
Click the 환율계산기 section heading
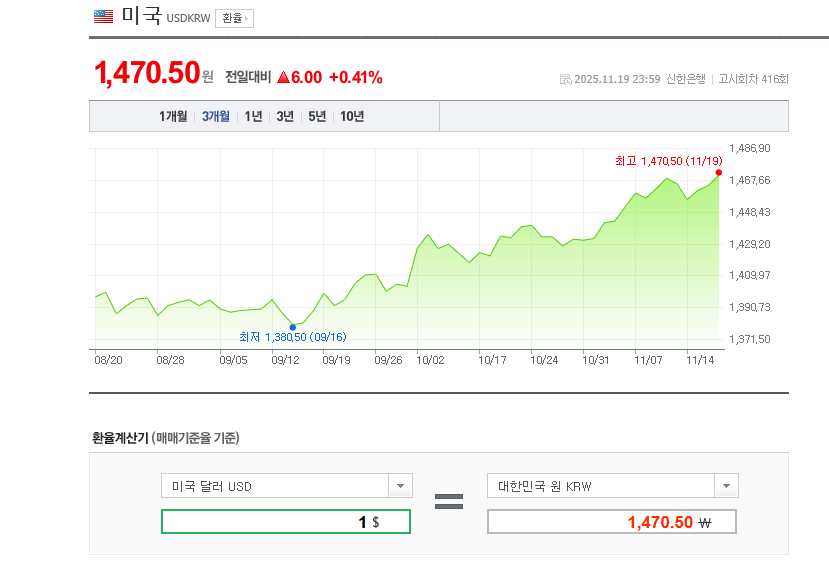(120, 438)
